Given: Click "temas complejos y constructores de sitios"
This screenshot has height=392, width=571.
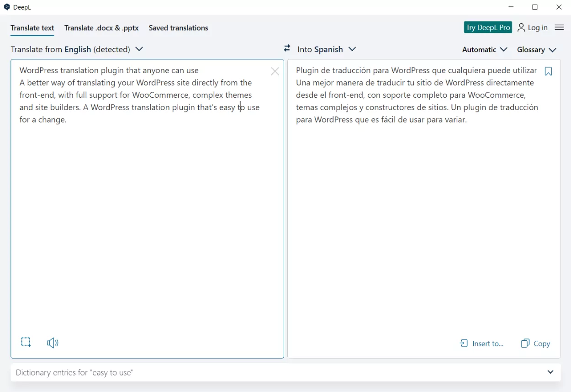Looking at the screenshot, I should tap(372, 107).
